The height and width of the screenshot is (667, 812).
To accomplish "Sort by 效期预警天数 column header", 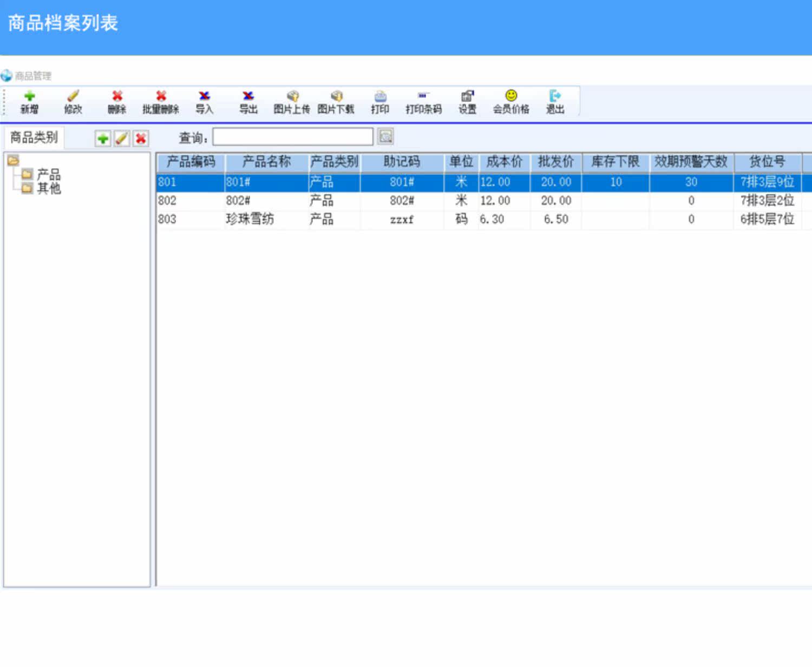I will 691,162.
